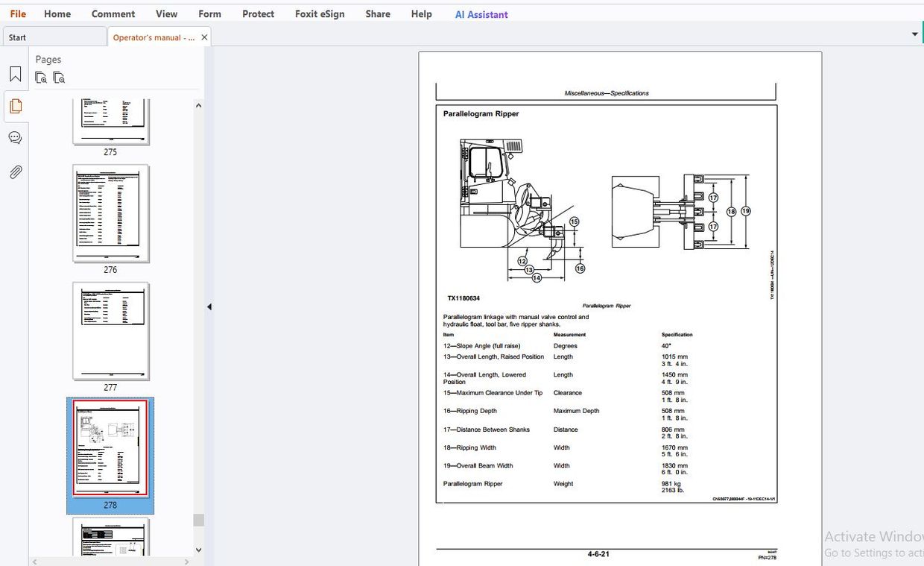924x566 pixels.
Task: Collapse the navigation panel with the arrow handle
Action: click(x=209, y=306)
